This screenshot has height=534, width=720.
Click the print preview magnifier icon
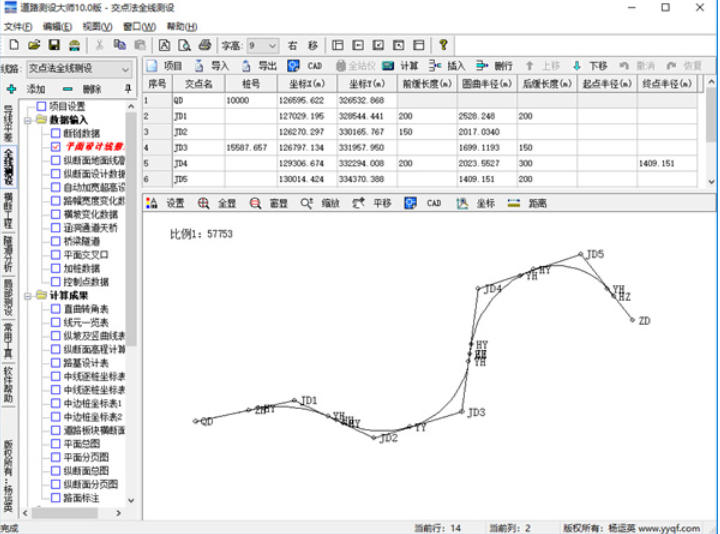pyautogui.click(x=184, y=45)
